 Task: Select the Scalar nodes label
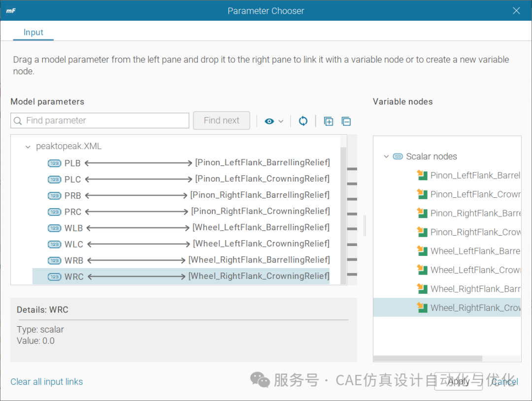coord(432,156)
